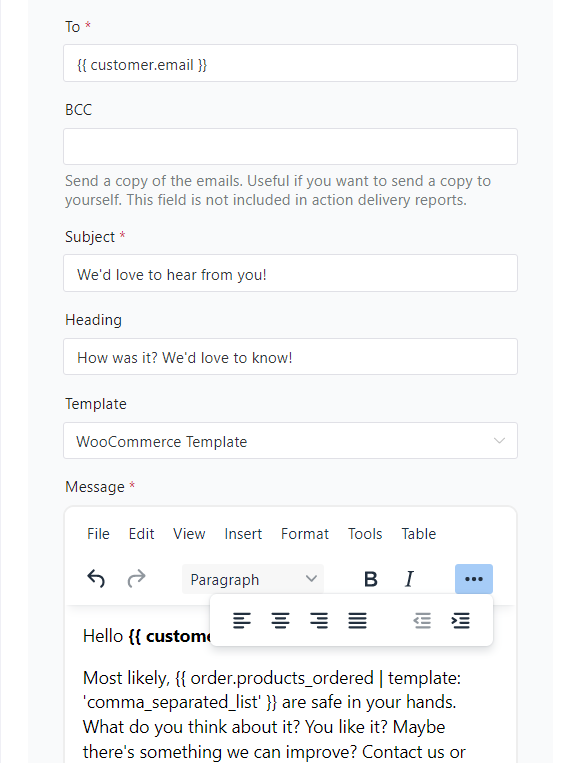Undo the last edit in the message editor
This screenshot has height=763, width=578.
[96, 579]
